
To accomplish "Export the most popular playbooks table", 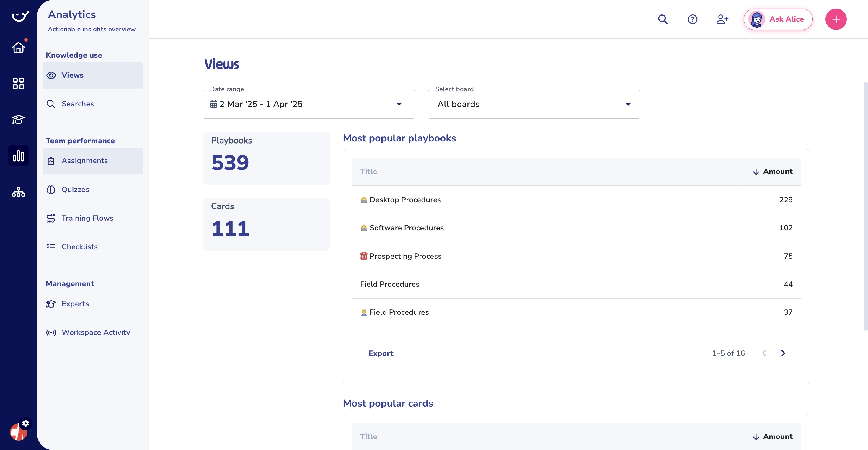I will (x=381, y=353).
